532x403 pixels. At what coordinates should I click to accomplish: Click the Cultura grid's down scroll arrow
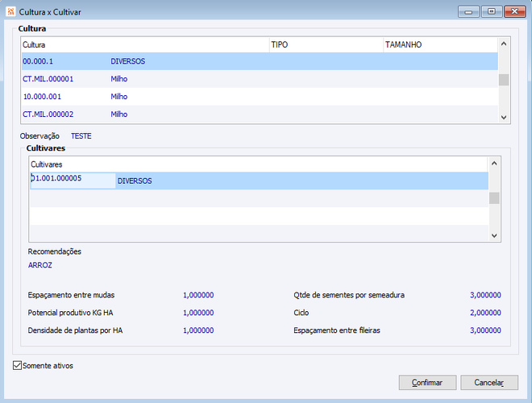[504, 117]
